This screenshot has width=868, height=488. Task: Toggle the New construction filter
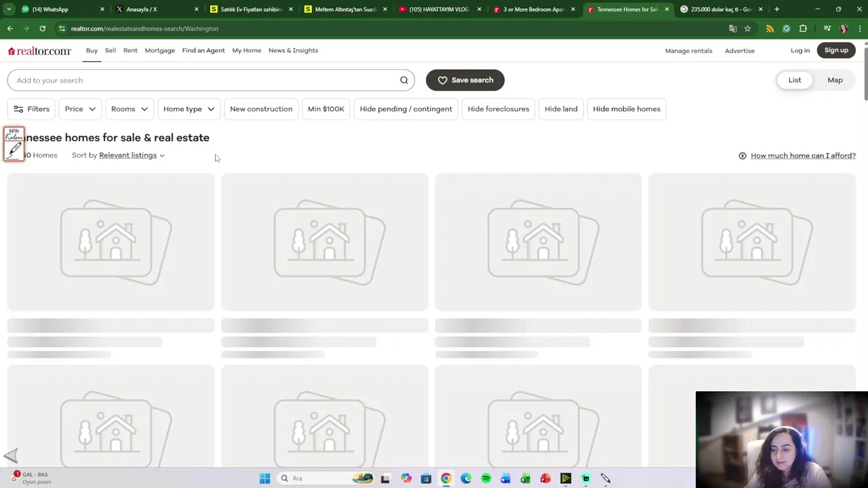click(261, 109)
